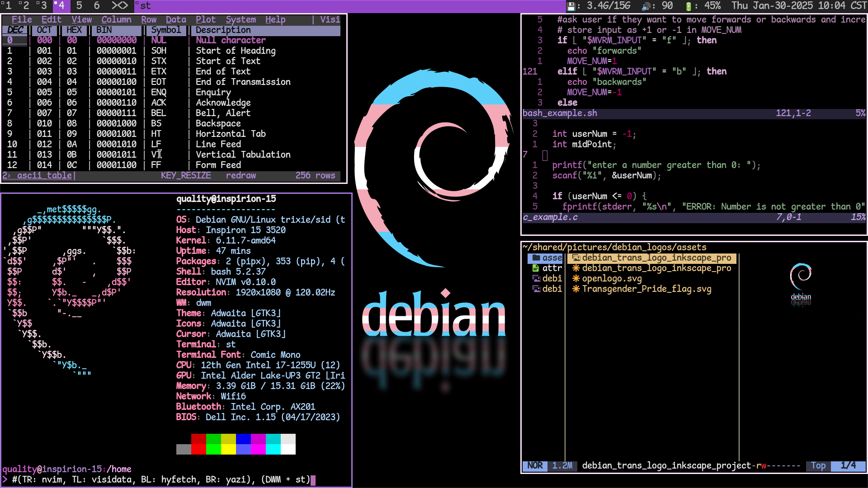Select the BIN column header
The width and height of the screenshot is (868, 488).
click(x=117, y=30)
